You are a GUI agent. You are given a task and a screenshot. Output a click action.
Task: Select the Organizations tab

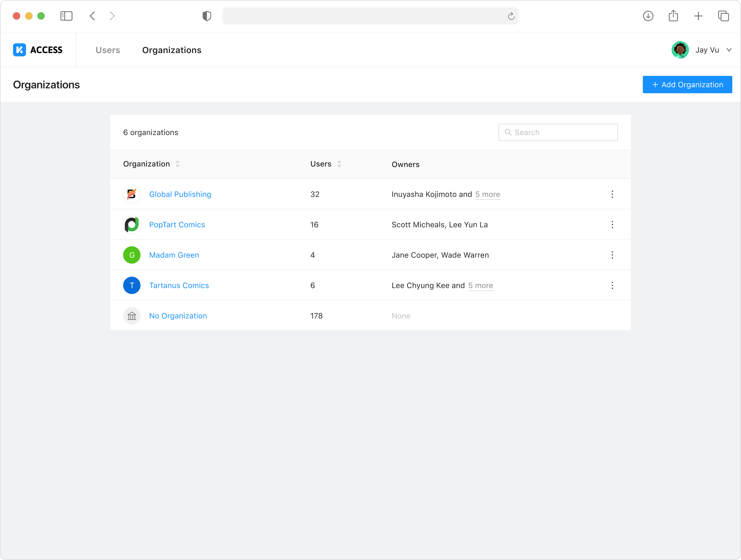click(x=171, y=50)
